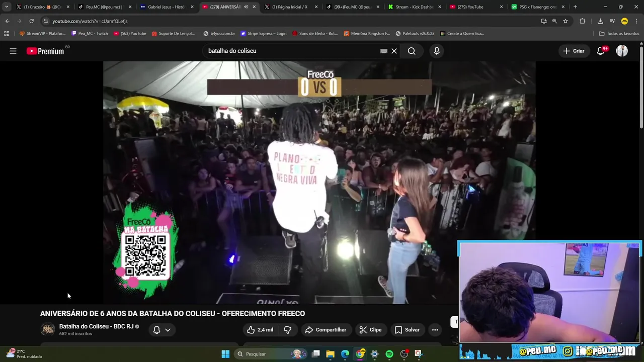Open OBS Studio from taskbar
644x362 pixels.
(404, 354)
